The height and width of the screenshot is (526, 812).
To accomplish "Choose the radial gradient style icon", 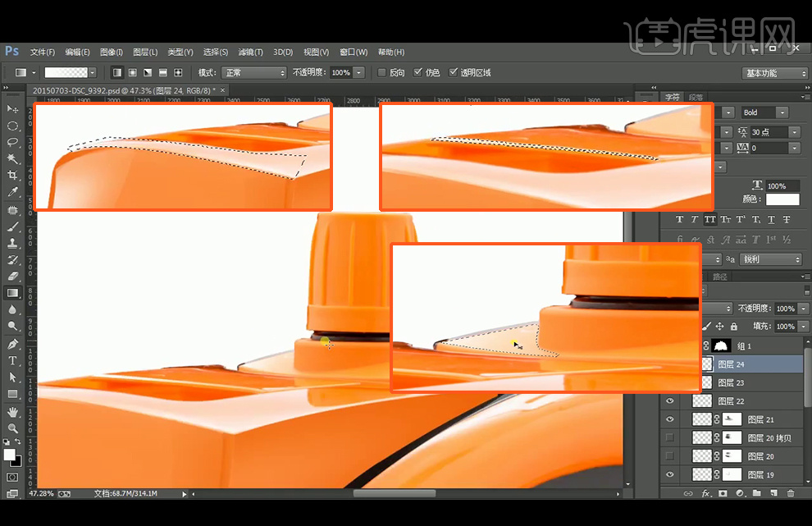I will coord(132,72).
